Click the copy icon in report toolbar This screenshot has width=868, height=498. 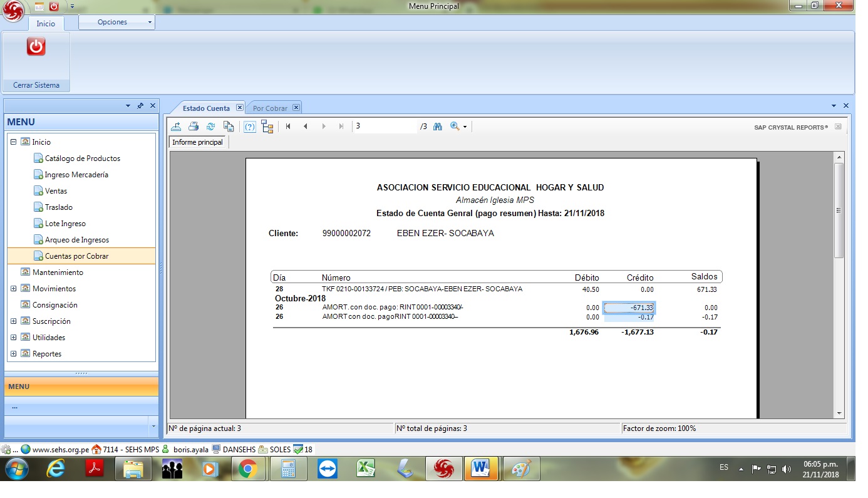229,127
